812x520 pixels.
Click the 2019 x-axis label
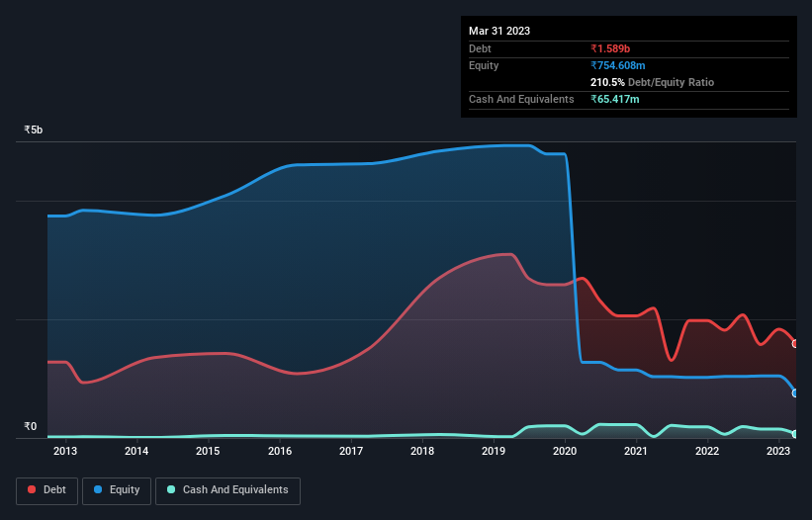pos(494,451)
